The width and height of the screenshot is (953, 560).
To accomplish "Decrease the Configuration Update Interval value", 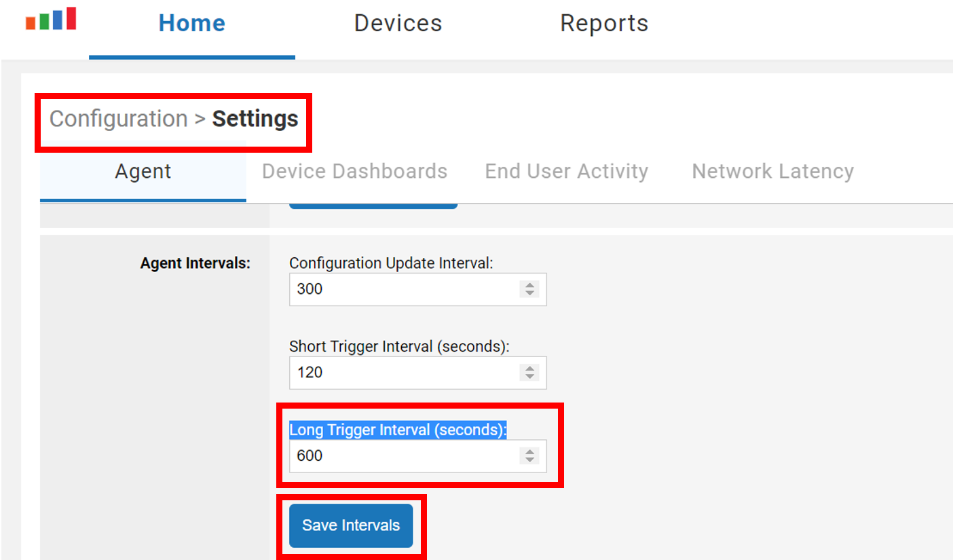I will click(529, 294).
